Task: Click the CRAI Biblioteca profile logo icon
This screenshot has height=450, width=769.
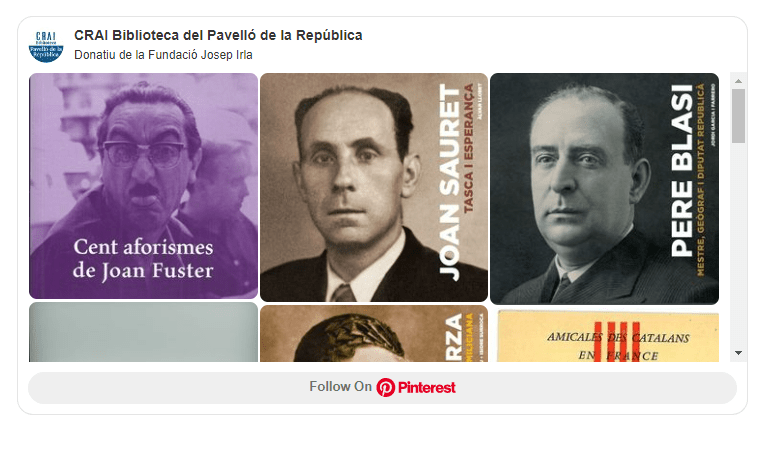Action: click(x=46, y=46)
